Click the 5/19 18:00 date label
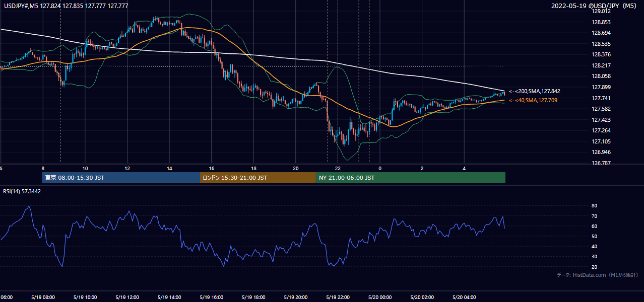644x302 pixels. [254, 297]
